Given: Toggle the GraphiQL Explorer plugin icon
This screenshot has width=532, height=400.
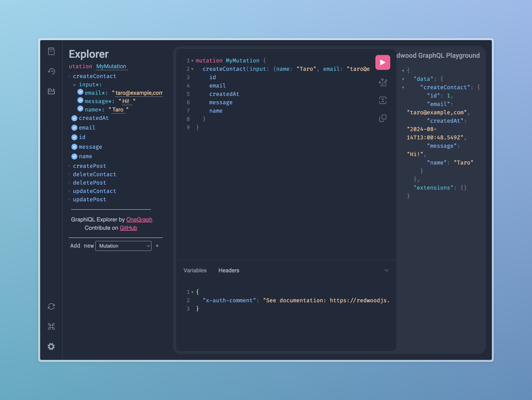Looking at the screenshot, I should pos(51,91).
